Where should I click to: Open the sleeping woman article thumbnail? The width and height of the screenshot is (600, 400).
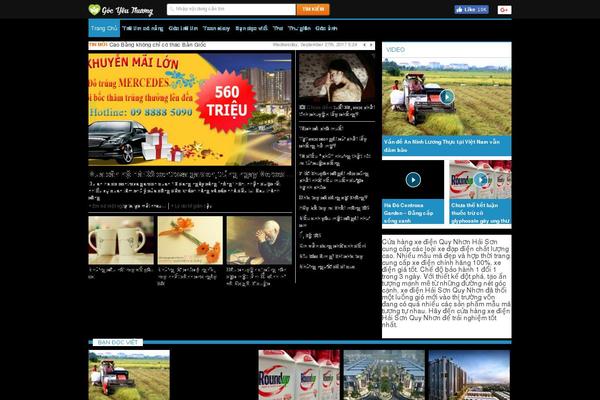pyautogui.click(x=337, y=76)
